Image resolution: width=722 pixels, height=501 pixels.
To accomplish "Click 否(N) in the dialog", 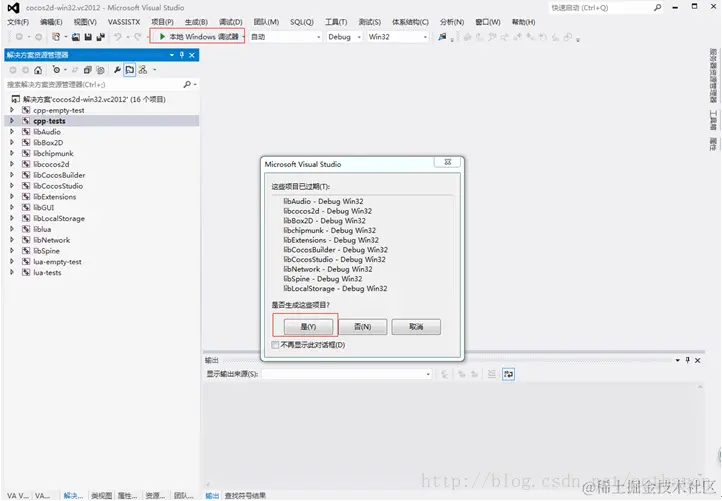I will [362, 326].
